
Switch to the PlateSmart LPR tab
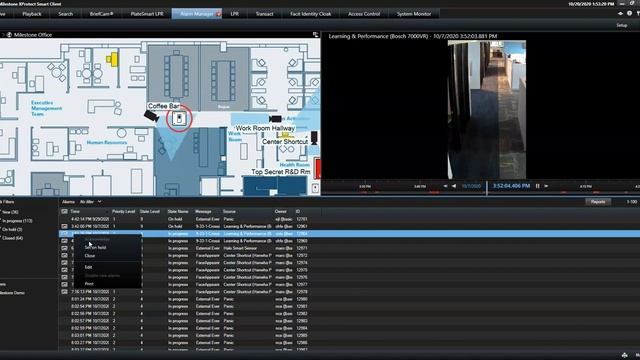click(147, 14)
